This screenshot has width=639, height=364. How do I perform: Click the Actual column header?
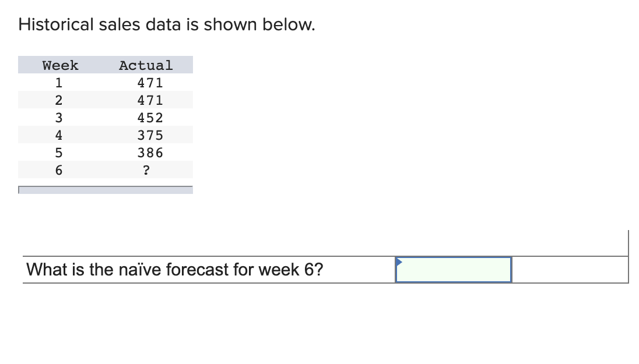pos(146,65)
